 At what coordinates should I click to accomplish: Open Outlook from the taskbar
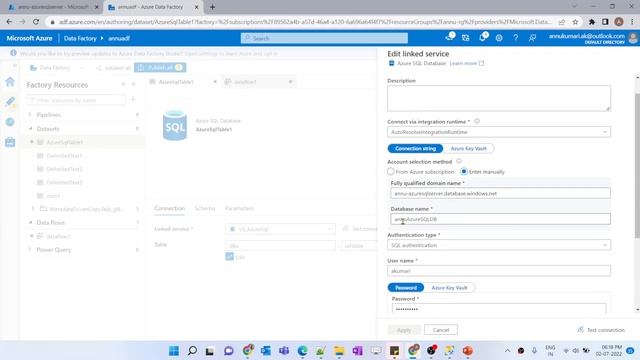(266, 351)
